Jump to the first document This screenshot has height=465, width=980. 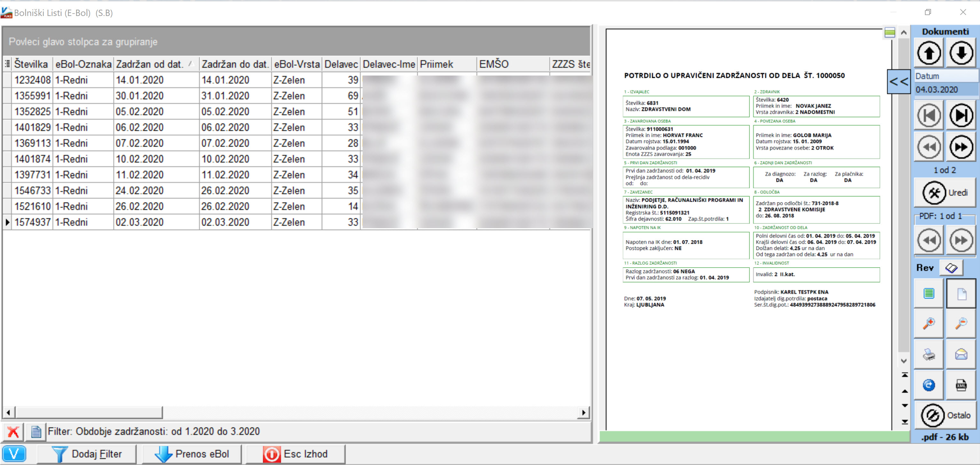(x=929, y=116)
